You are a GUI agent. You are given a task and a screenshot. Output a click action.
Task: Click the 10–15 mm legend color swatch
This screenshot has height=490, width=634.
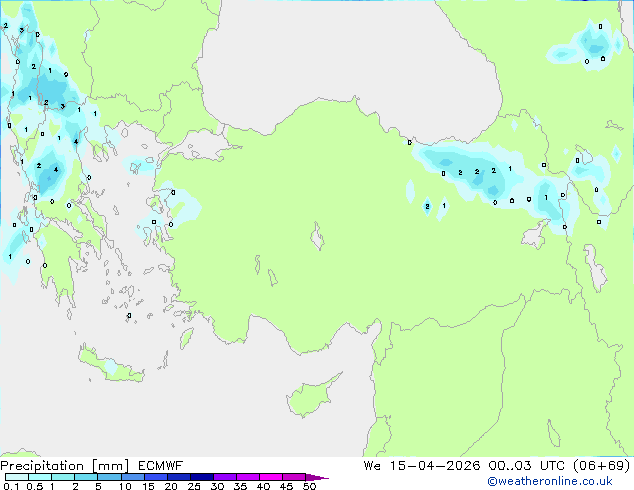(133, 477)
